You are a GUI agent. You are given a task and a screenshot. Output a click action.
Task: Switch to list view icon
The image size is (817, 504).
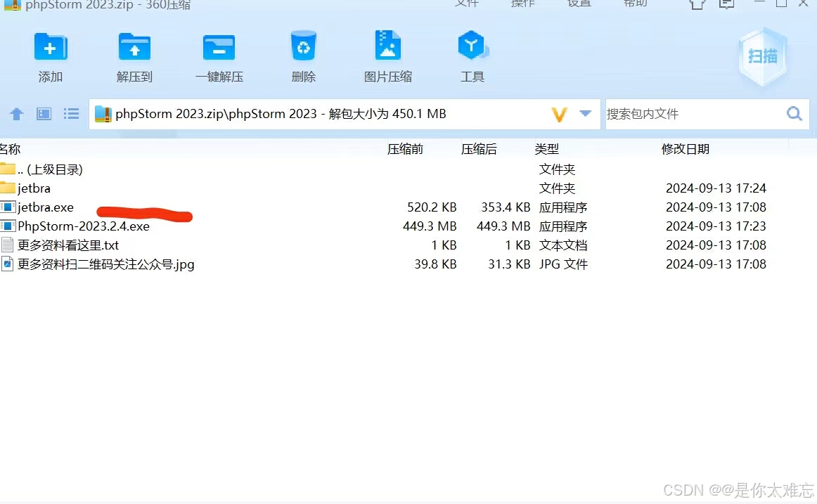tap(71, 113)
